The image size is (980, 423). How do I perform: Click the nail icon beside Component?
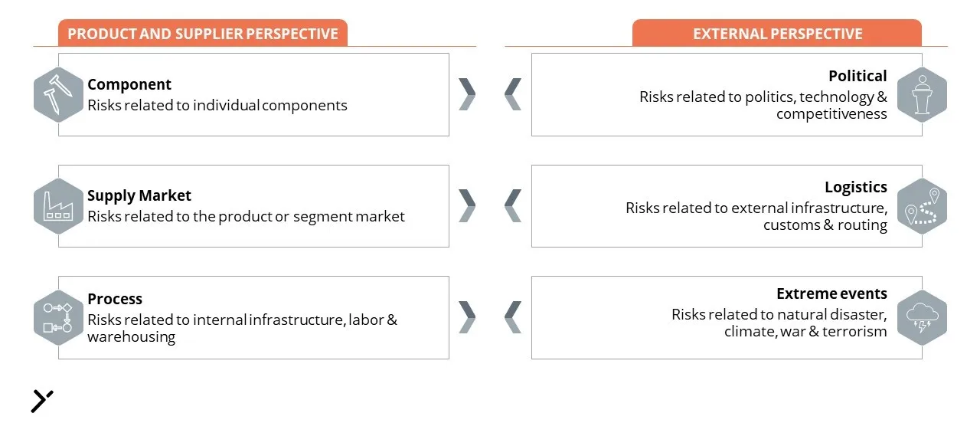point(58,94)
